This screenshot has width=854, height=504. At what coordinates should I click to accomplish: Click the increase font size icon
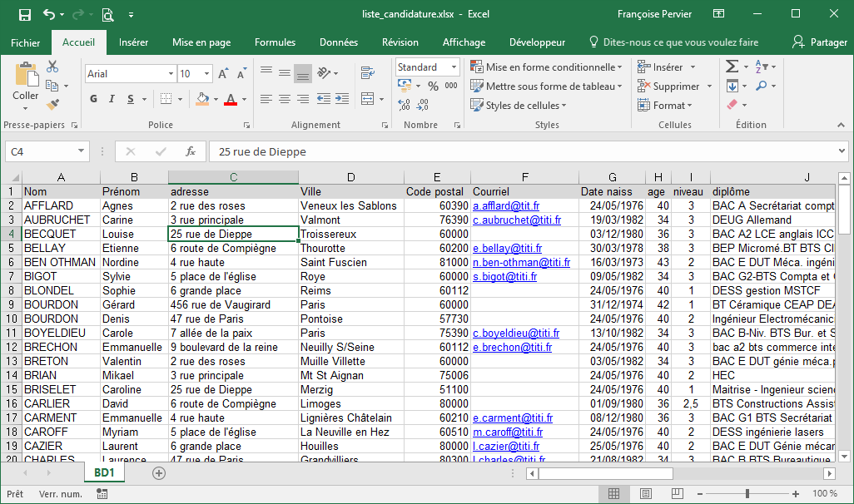(223, 74)
